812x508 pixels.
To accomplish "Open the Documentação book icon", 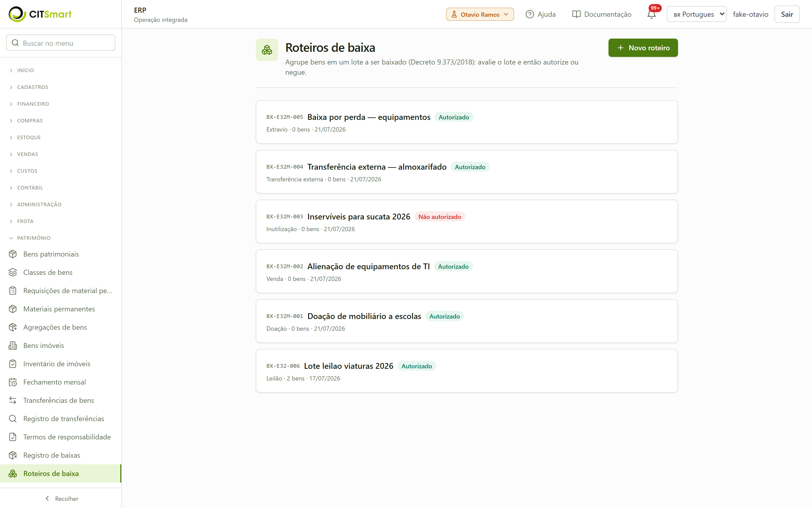I will tap(576, 14).
